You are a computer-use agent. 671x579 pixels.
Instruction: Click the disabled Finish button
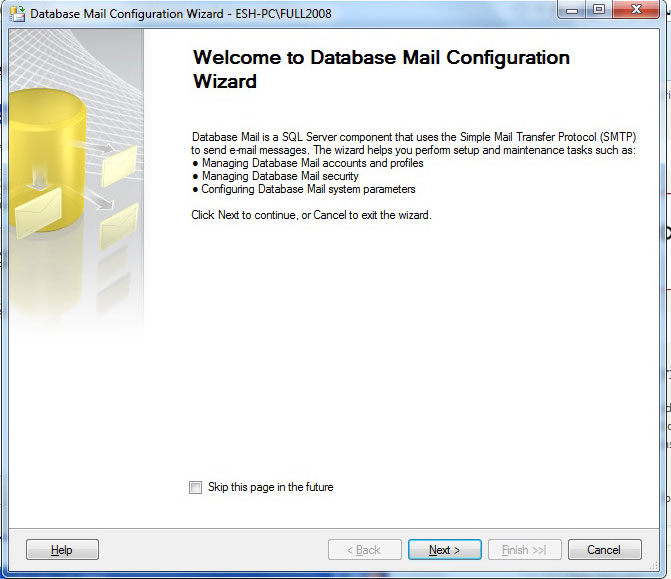[x=524, y=550]
